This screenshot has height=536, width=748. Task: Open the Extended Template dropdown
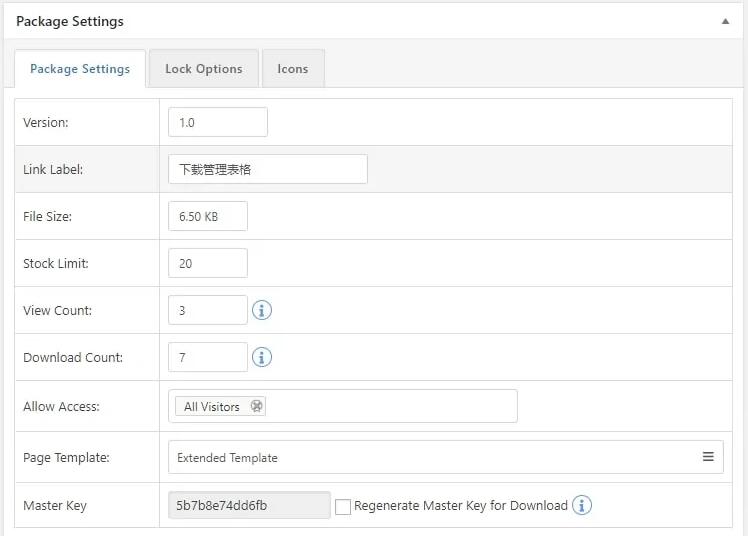[446, 457]
